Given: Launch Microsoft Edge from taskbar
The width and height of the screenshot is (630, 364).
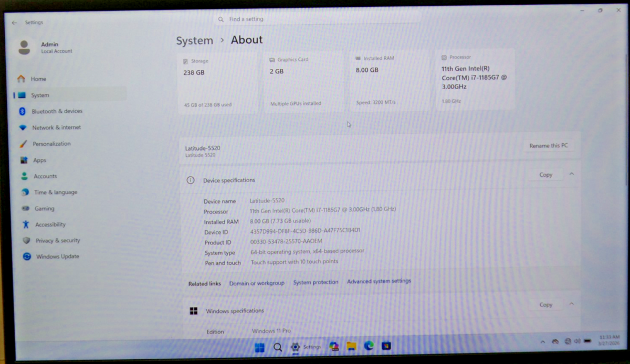Looking at the screenshot, I should [369, 346].
